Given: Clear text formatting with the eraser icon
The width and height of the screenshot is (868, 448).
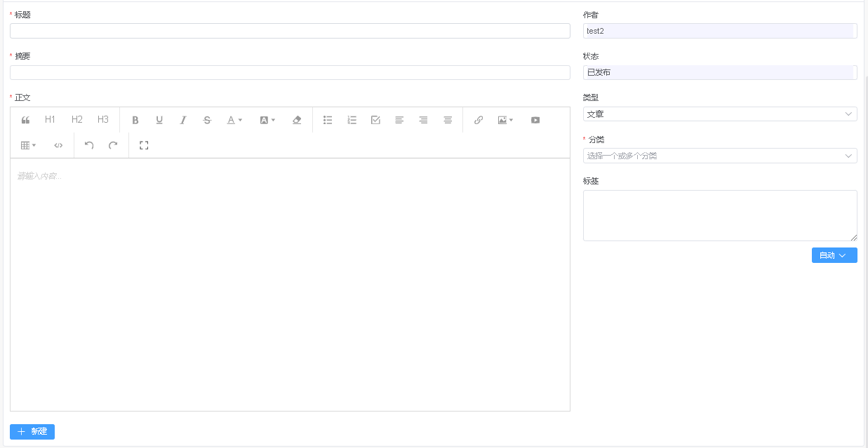Looking at the screenshot, I should (x=296, y=119).
